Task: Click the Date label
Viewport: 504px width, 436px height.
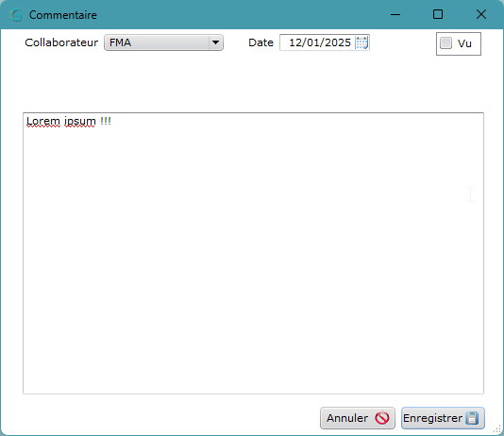Action: tap(260, 42)
